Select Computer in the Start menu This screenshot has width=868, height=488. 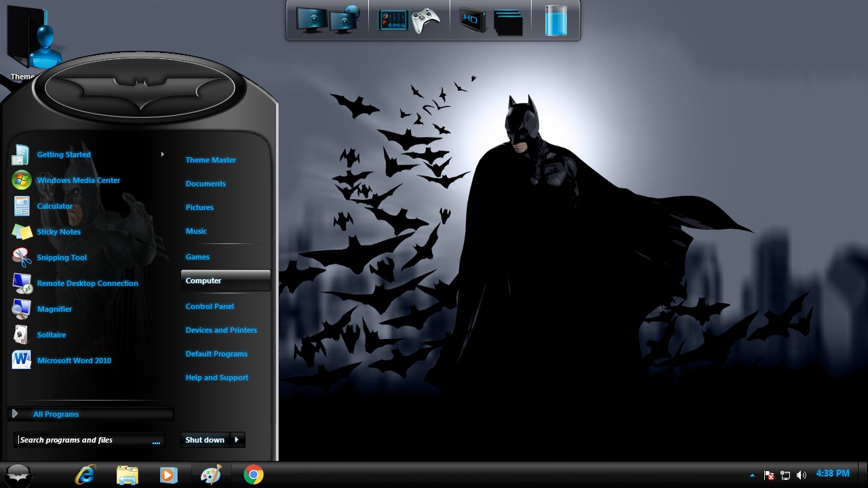(x=225, y=281)
